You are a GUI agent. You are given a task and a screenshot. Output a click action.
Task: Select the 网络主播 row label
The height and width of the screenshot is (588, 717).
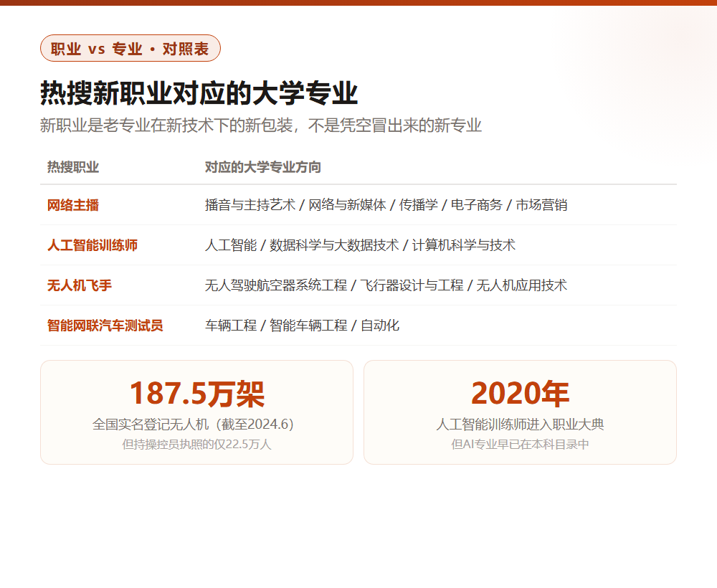click(x=73, y=205)
